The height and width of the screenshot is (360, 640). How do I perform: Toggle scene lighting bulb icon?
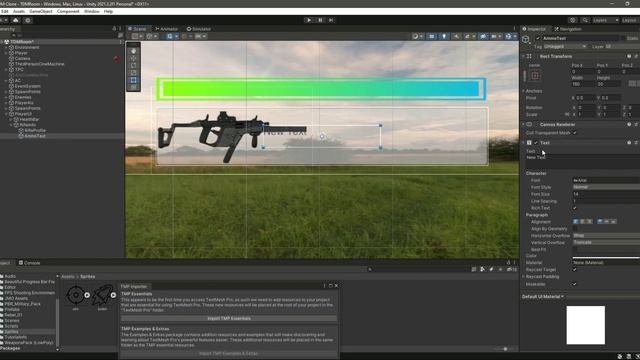(444, 36)
